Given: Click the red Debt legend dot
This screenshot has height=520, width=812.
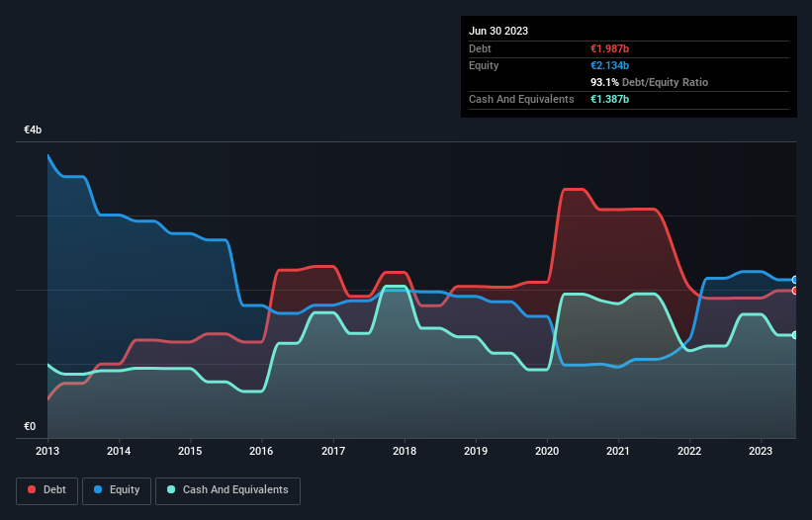Looking at the screenshot, I should 32,489.
